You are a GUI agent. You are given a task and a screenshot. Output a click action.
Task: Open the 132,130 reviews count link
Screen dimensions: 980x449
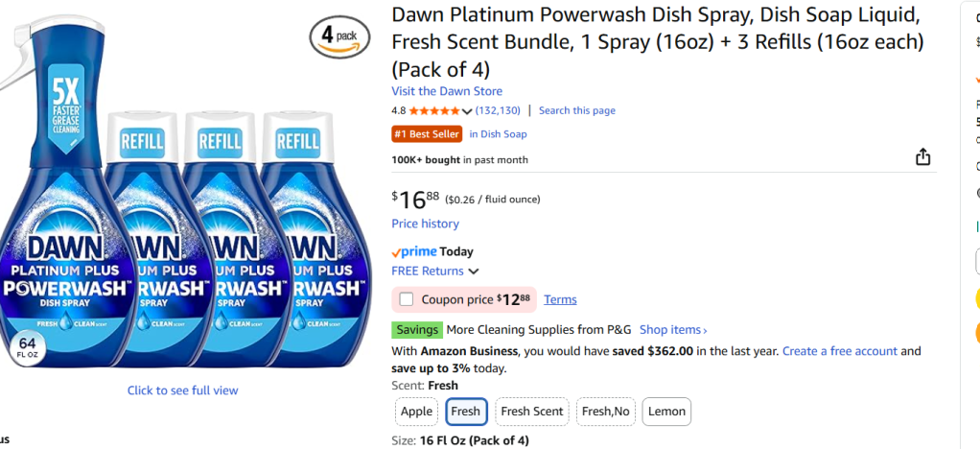498,111
